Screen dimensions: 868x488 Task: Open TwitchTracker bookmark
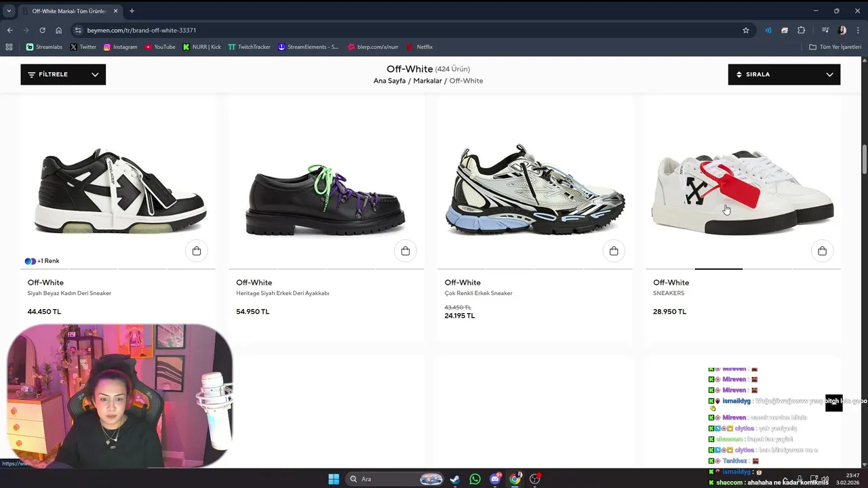tap(250, 47)
